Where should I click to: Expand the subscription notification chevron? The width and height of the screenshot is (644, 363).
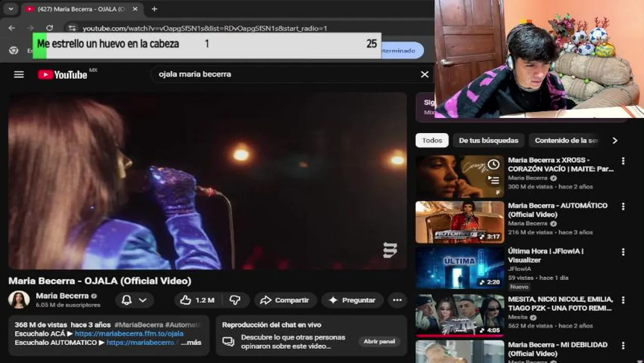[x=143, y=300]
